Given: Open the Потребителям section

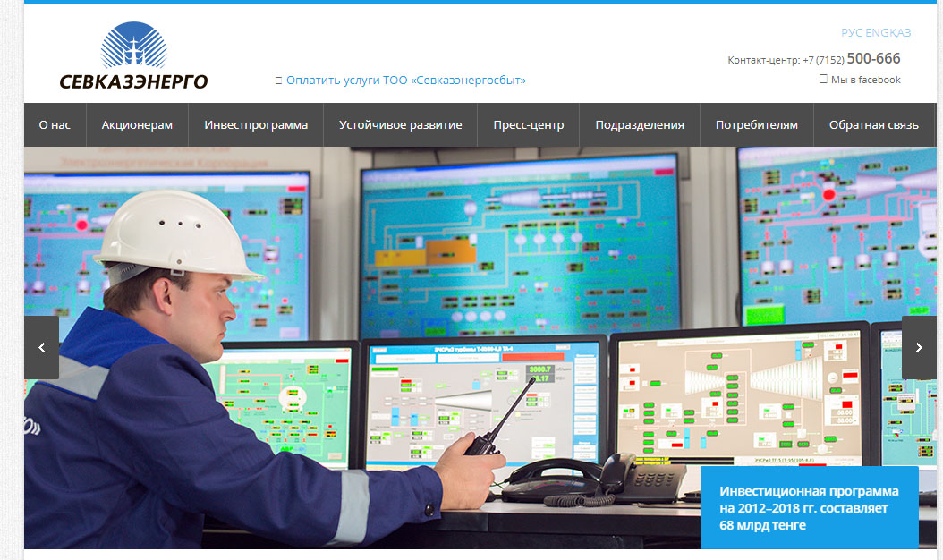Looking at the screenshot, I should (x=756, y=125).
